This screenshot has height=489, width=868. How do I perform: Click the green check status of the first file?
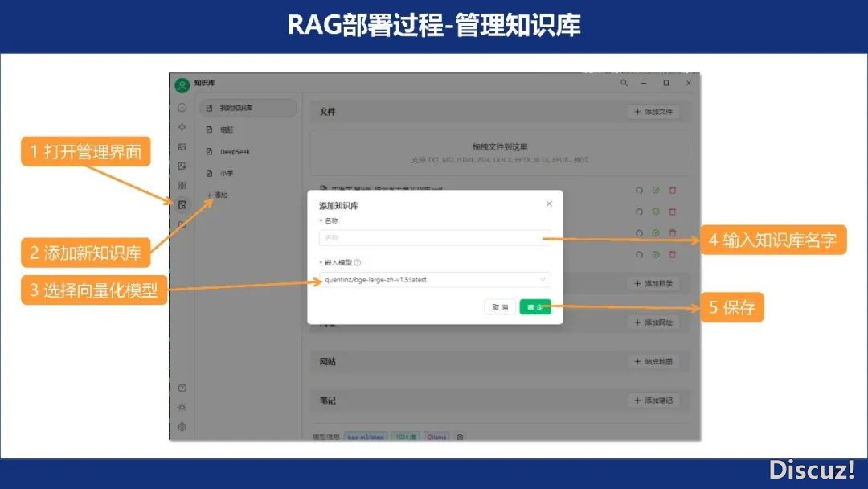[656, 191]
